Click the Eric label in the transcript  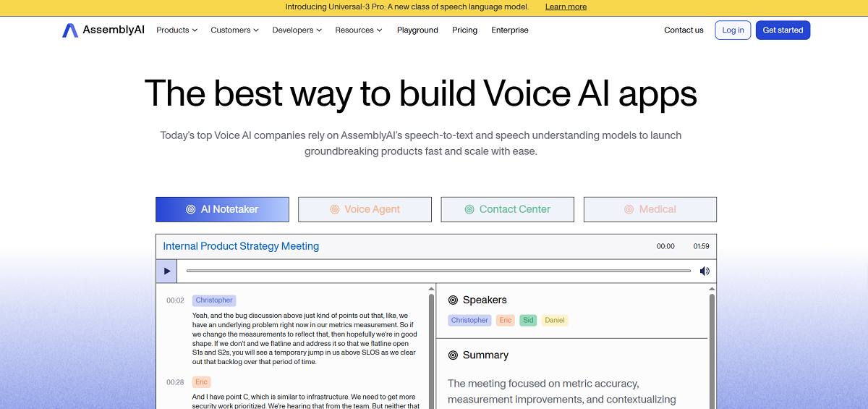201,382
